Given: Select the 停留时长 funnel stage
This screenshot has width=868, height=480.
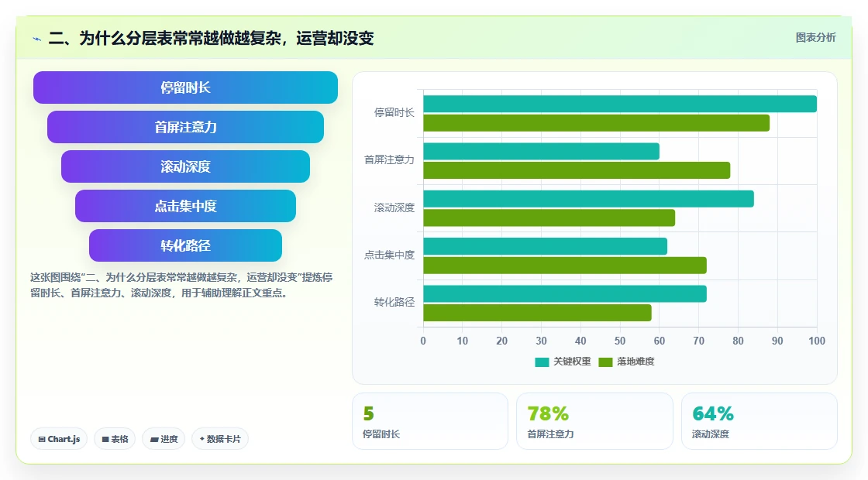Looking at the screenshot, I should tap(185, 87).
